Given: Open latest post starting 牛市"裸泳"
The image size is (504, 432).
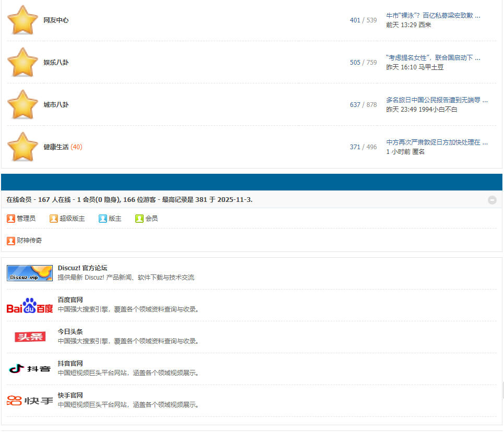Looking at the screenshot, I should 432,16.
